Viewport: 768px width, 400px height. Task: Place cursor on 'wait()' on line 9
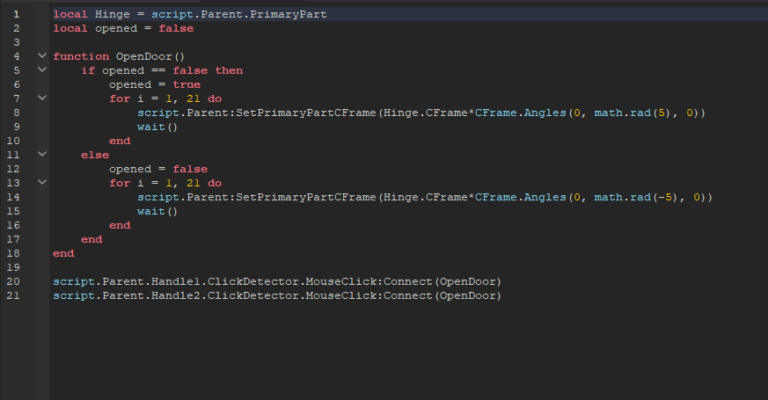[x=157, y=127]
